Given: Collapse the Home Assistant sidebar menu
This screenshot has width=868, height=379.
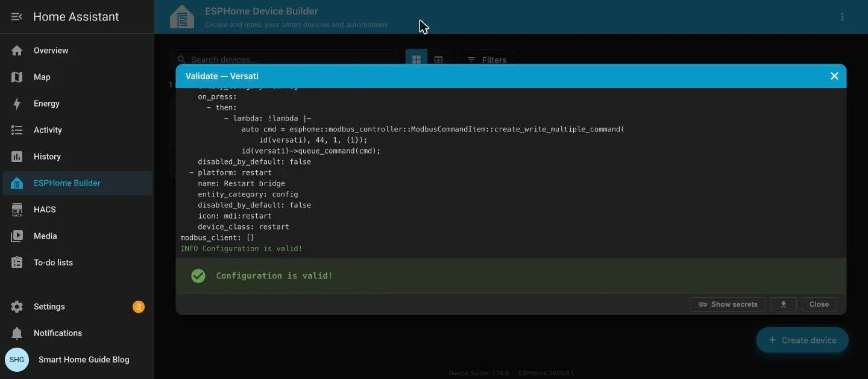Looking at the screenshot, I should 17,17.
